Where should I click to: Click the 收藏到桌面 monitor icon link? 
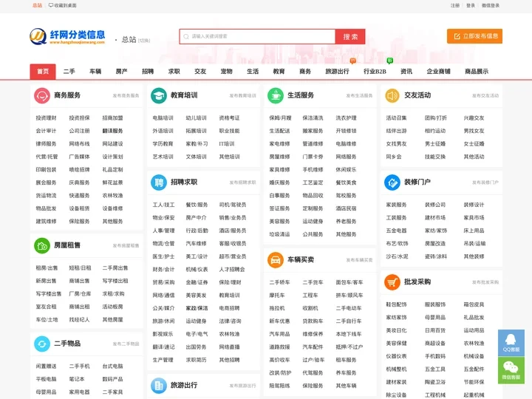63,5
